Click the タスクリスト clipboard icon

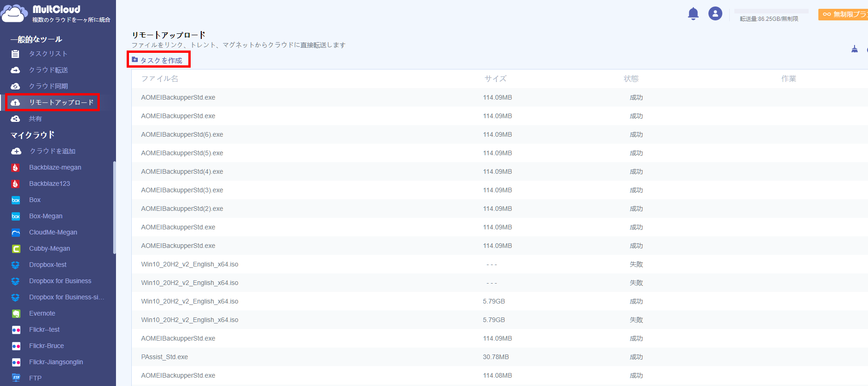pyautogui.click(x=15, y=54)
